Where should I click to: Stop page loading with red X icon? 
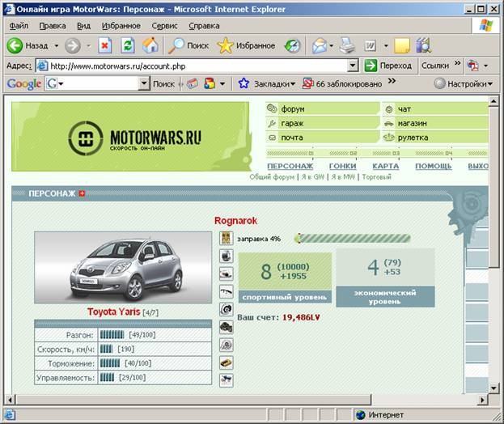point(105,45)
